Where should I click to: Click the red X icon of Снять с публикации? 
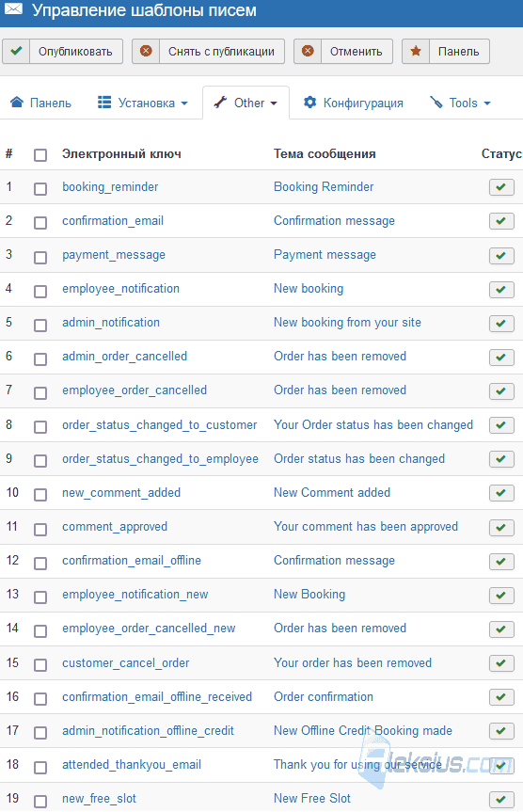click(x=146, y=51)
